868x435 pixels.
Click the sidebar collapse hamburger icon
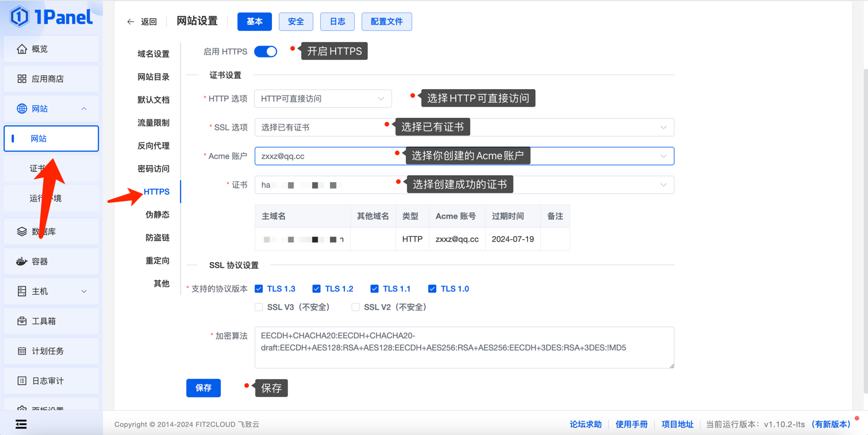pyautogui.click(x=21, y=424)
